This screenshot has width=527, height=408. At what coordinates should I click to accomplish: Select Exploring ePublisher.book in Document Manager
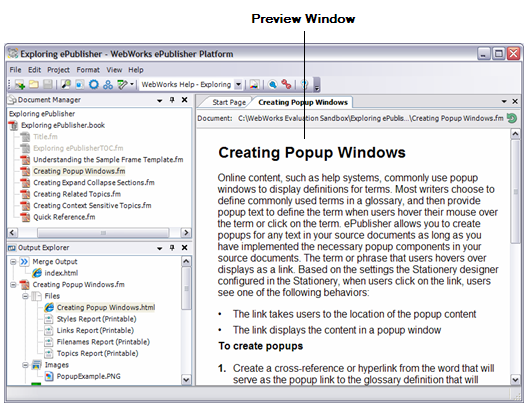coord(63,125)
